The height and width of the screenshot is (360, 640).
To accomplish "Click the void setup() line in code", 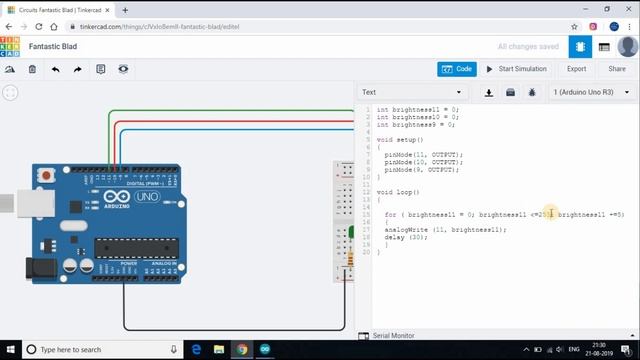I will pyautogui.click(x=400, y=140).
